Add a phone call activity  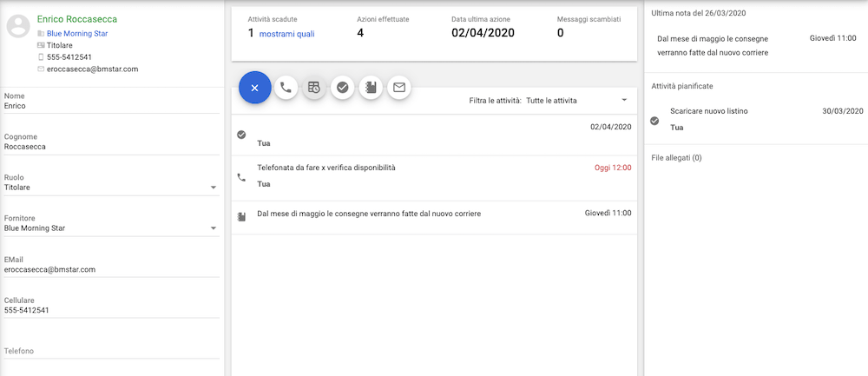(x=286, y=88)
